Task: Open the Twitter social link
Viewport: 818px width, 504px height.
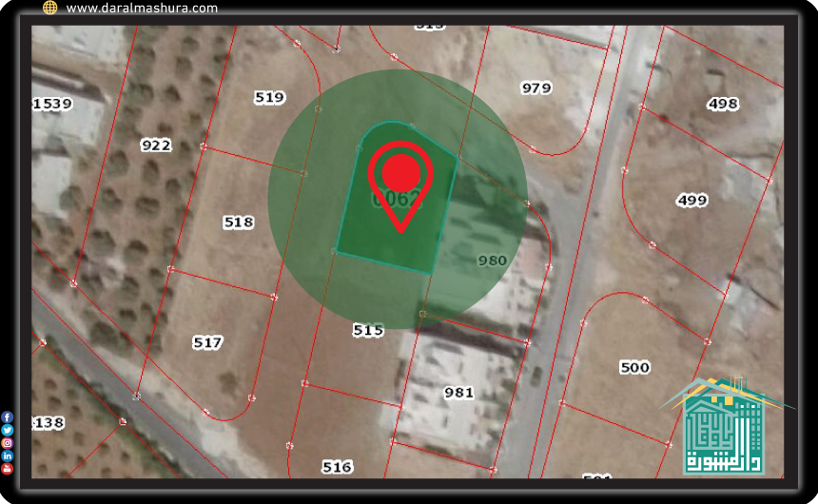Action: coord(7,430)
